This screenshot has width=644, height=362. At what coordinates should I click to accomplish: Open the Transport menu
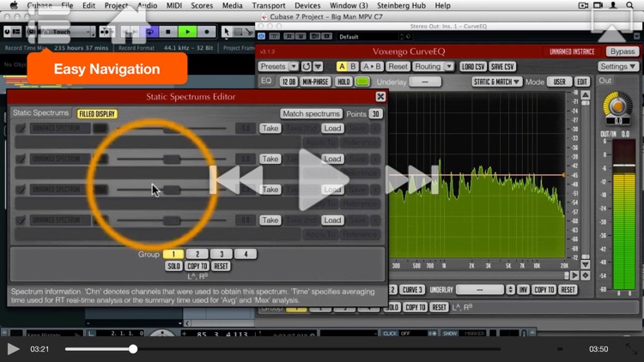[x=269, y=5]
